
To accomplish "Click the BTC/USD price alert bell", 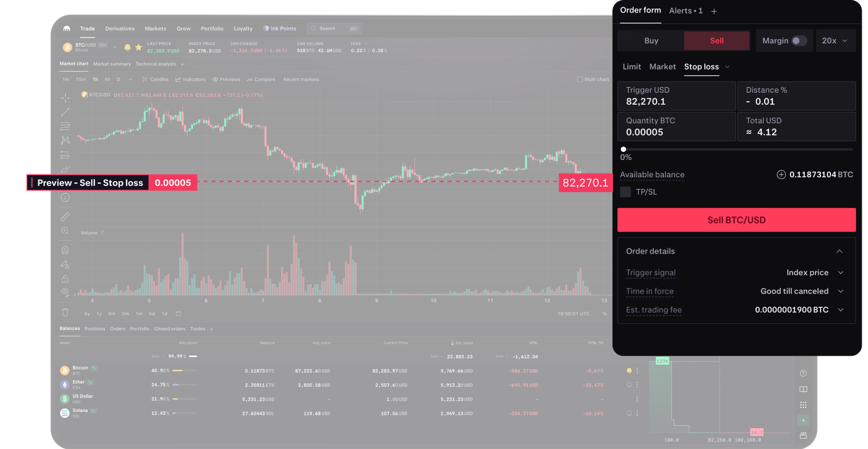I will pos(127,47).
